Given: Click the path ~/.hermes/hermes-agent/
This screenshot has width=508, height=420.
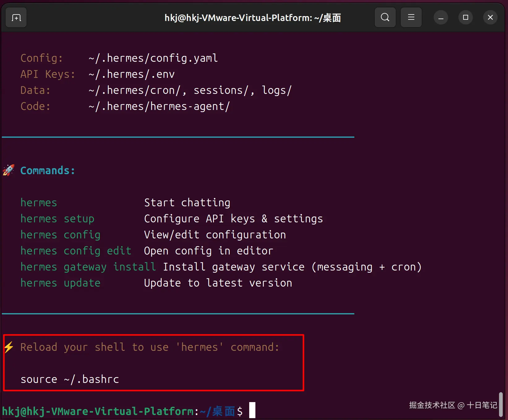Looking at the screenshot, I should 159,106.
